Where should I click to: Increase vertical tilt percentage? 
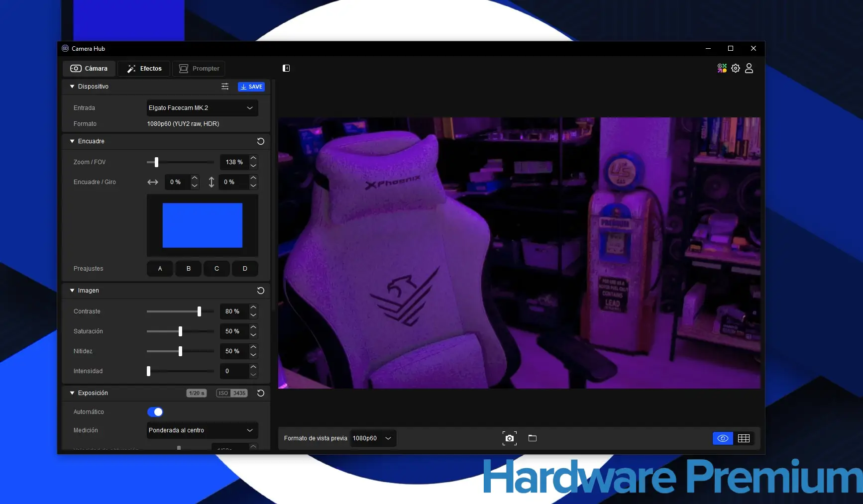coord(253,178)
